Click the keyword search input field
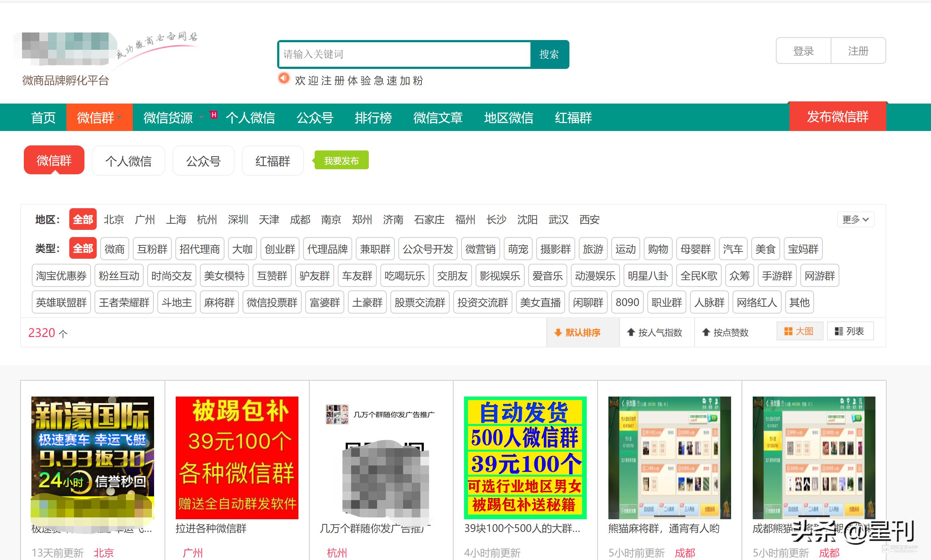 point(404,54)
